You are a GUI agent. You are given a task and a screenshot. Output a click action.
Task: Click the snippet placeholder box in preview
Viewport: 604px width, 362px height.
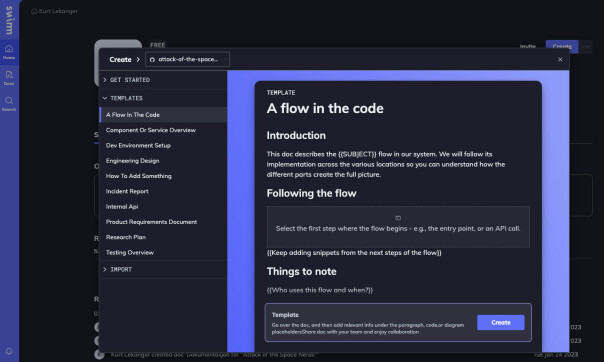pos(398,226)
